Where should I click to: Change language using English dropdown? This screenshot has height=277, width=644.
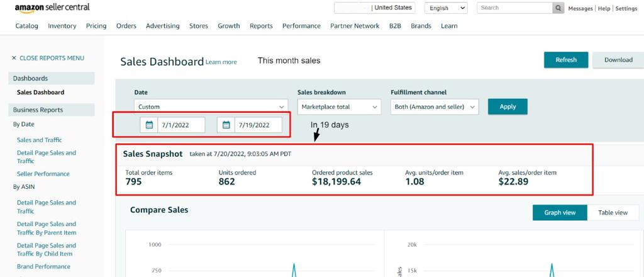click(x=446, y=8)
